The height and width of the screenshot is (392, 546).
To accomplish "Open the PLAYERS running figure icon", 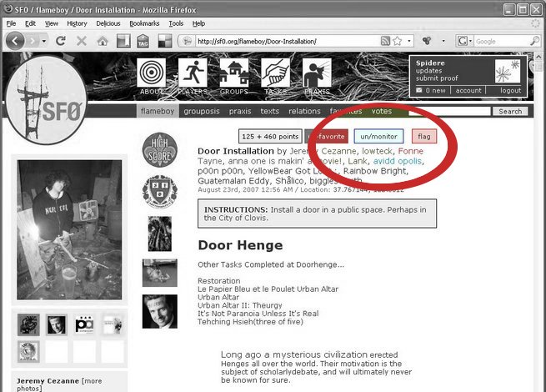I will click(193, 73).
